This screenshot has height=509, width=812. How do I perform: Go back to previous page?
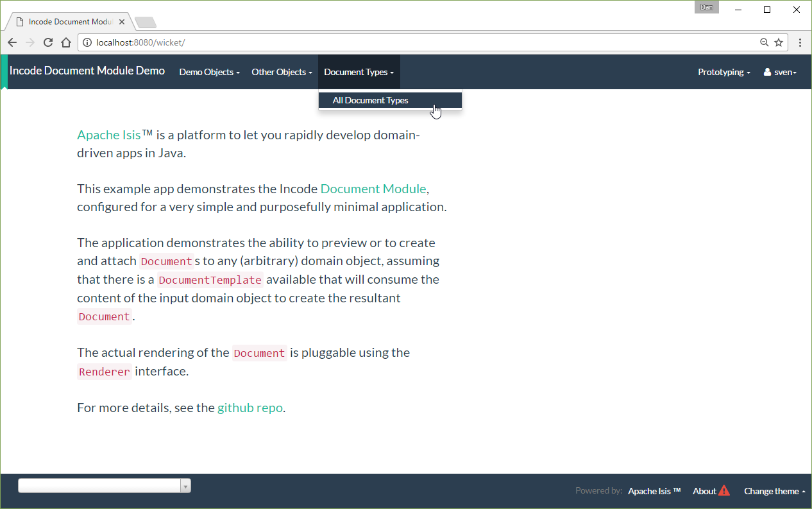click(12, 42)
